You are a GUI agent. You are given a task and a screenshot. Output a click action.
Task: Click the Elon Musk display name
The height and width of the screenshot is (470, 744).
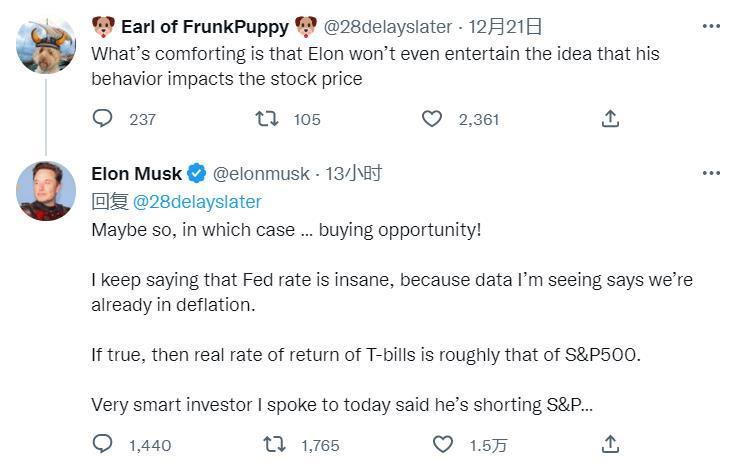(137, 173)
